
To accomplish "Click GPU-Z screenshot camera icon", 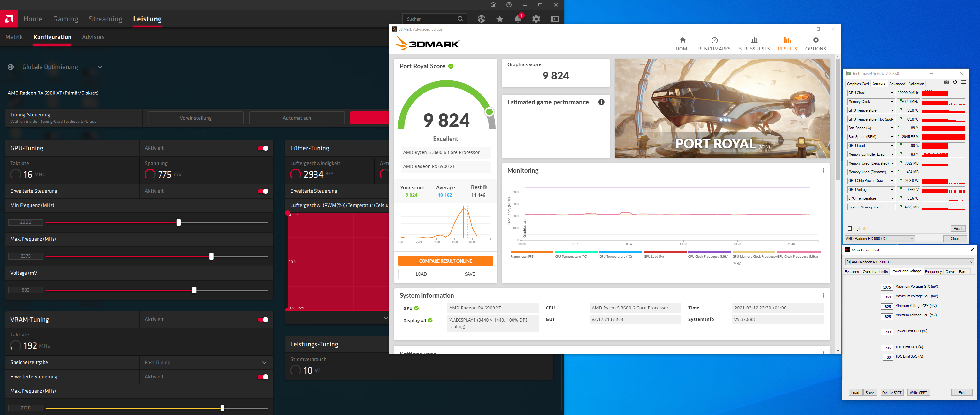I will (x=946, y=82).
